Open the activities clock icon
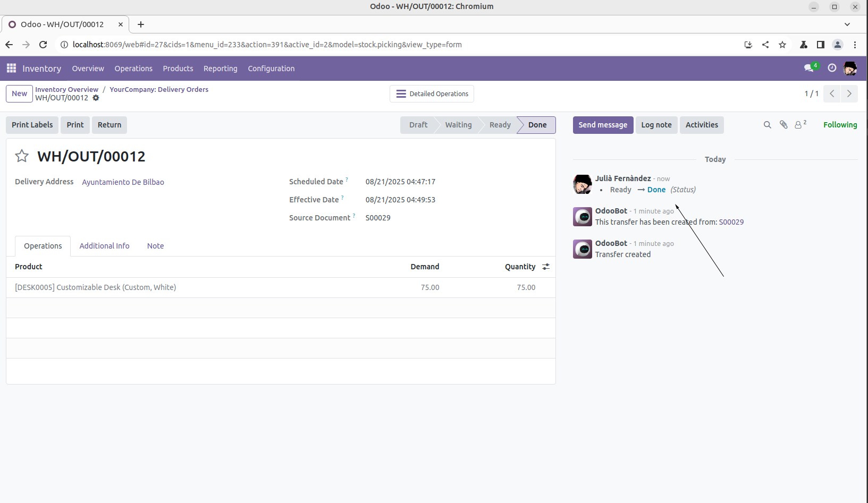 click(832, 68)
